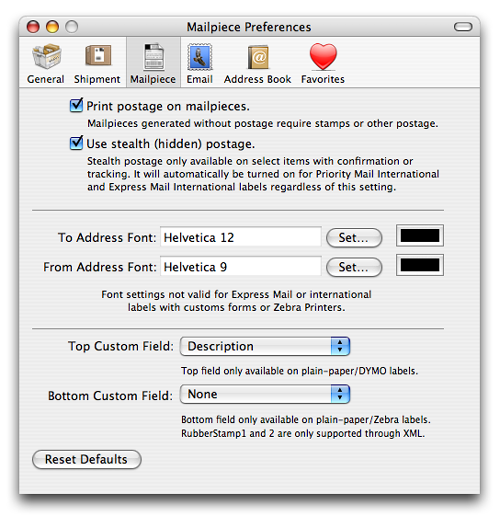The height and width of the screenshot is (516, 500).
Task: Open the Bottom Custom Field dropdown
Action: [265, 394]
